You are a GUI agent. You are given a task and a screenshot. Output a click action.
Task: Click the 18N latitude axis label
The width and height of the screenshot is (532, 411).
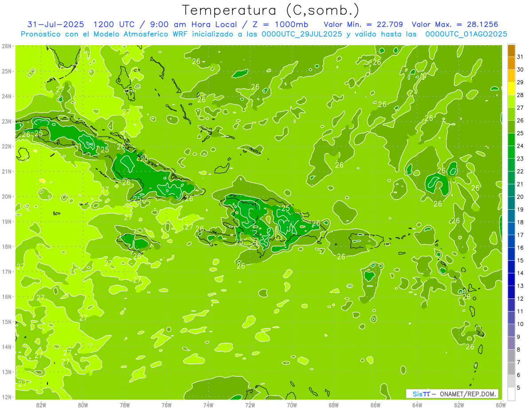coord(7,247)
